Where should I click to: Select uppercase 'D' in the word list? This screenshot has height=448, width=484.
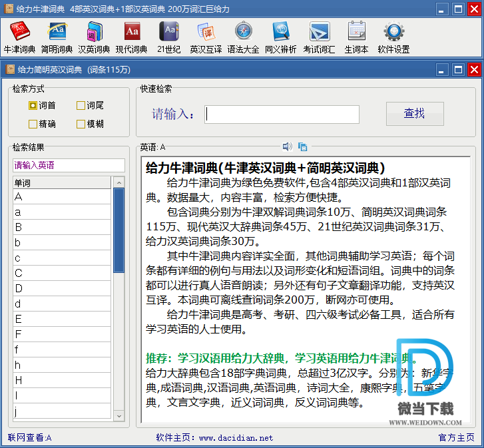62,288
